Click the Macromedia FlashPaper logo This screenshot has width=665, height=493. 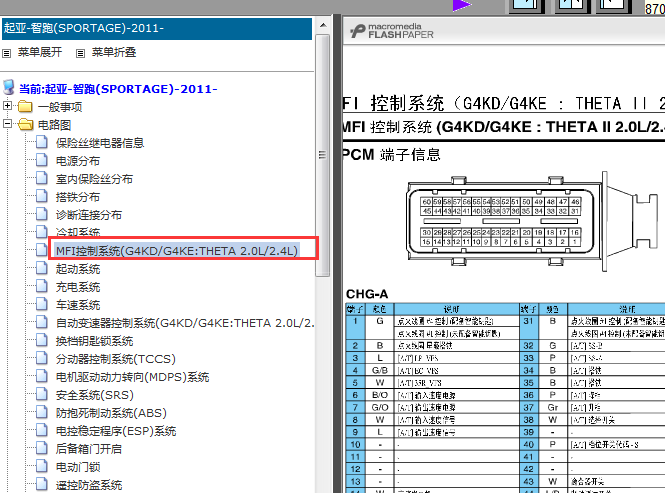click(392, 31)
